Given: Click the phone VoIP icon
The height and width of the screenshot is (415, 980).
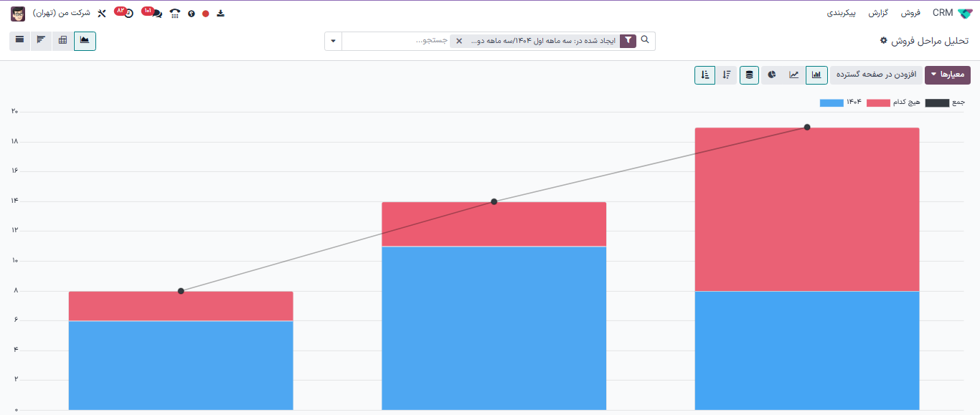Looking at the screenshot, I should tap(174, 13).
